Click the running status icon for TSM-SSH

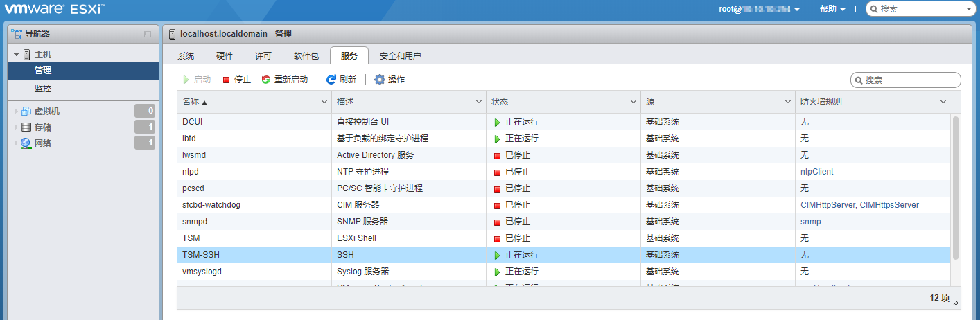click(x=497, y=255)
